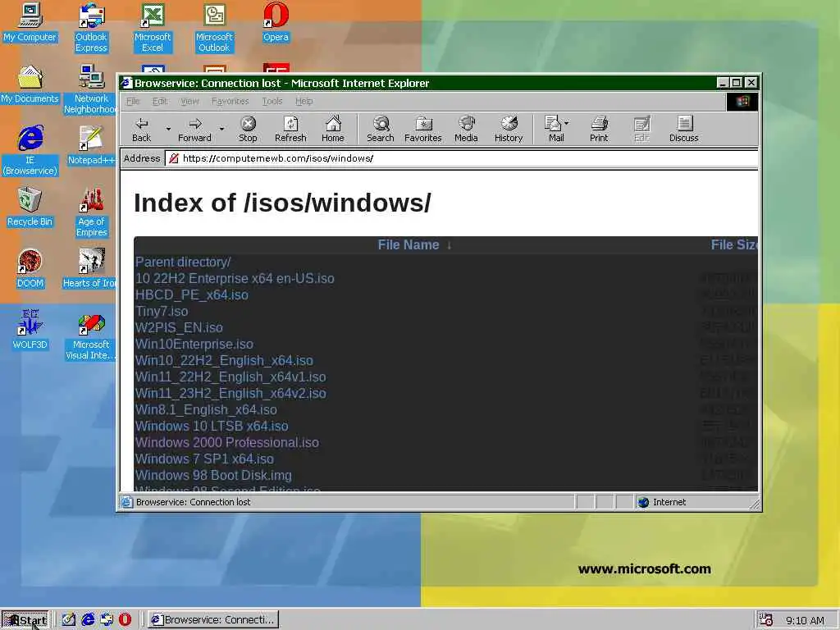The width and height of the screenshot is (840, 630).
Task: Select the DOOM desktop shortcut
Action: (x=30, y=269)
